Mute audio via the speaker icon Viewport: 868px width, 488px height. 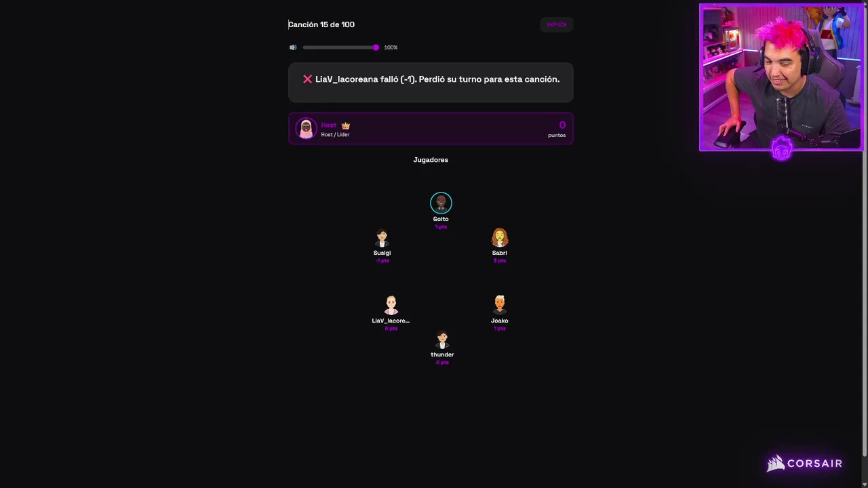click(293, 47)
